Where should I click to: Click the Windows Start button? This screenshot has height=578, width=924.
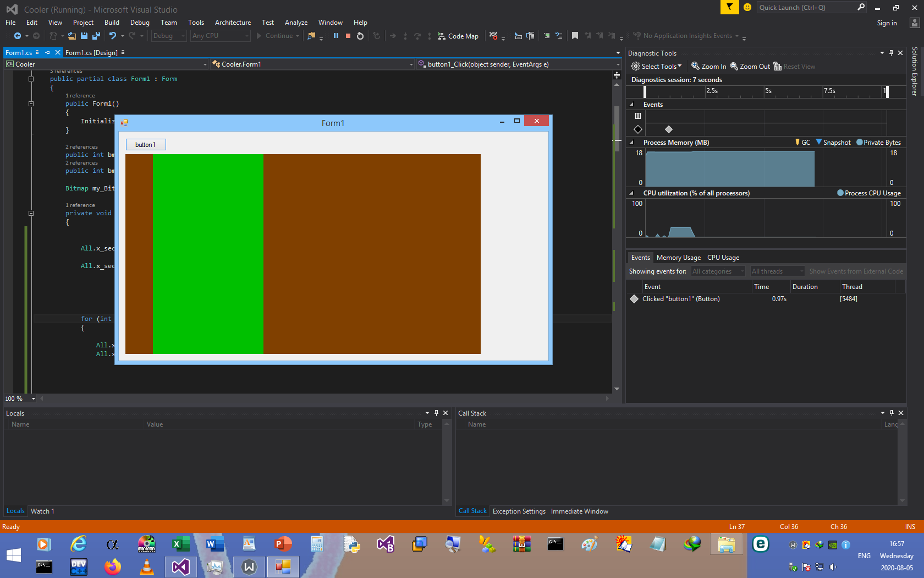point(14,555)
